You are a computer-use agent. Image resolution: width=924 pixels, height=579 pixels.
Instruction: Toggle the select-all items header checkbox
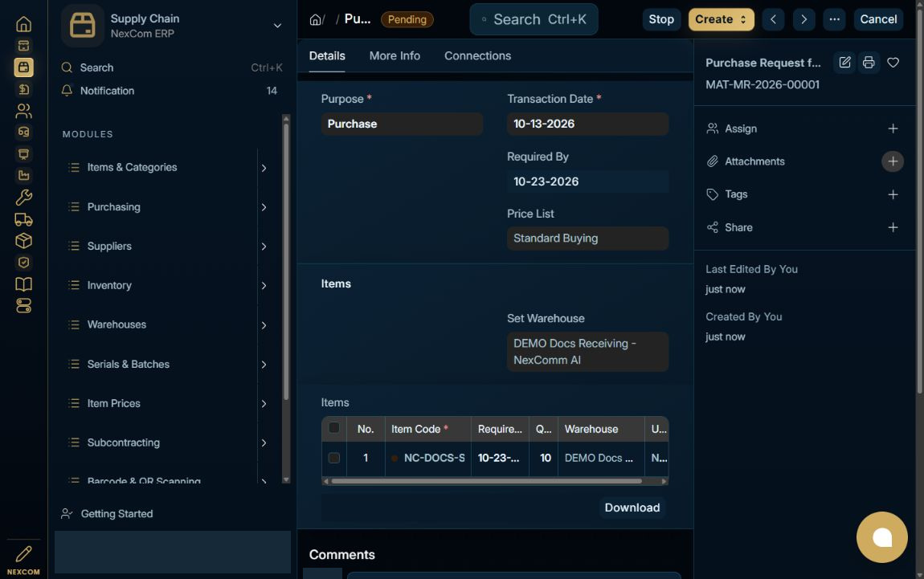tap(333, 427)
